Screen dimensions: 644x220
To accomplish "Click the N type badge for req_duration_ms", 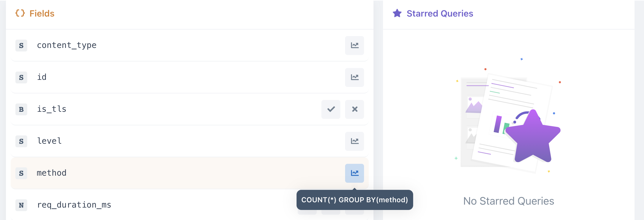I will click(21, 205).
